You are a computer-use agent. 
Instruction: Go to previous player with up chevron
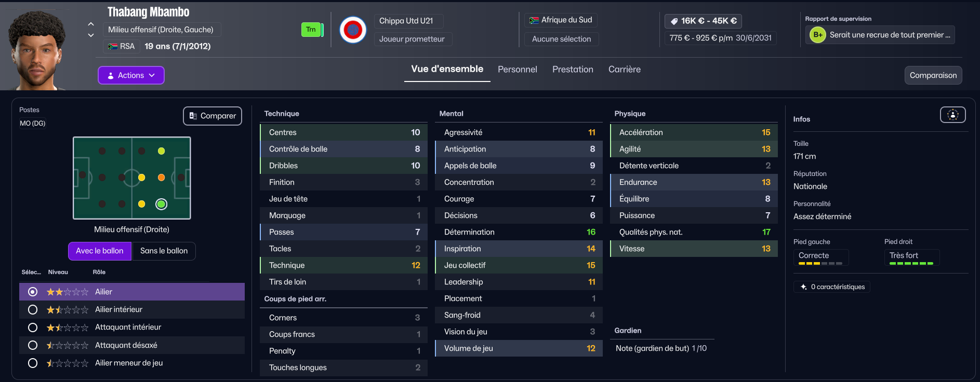91,24
